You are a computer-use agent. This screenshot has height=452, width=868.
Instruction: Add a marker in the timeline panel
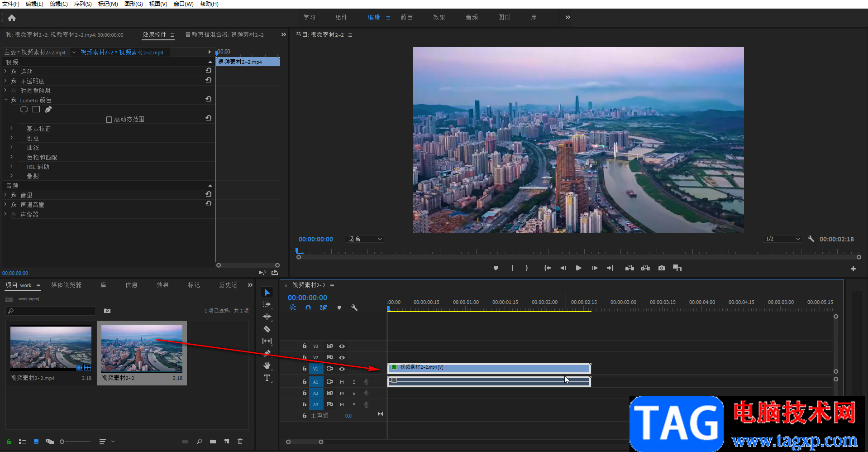339,308
